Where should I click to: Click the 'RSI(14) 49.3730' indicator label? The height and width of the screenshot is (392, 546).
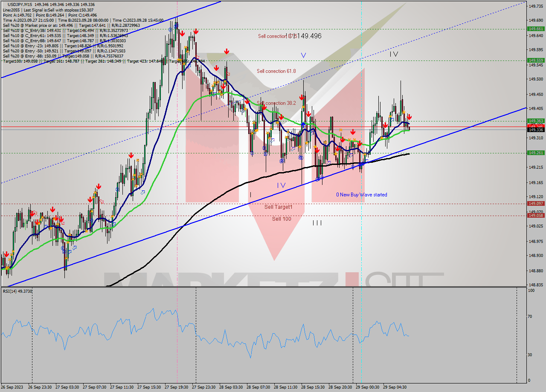[x=17, y=291]
